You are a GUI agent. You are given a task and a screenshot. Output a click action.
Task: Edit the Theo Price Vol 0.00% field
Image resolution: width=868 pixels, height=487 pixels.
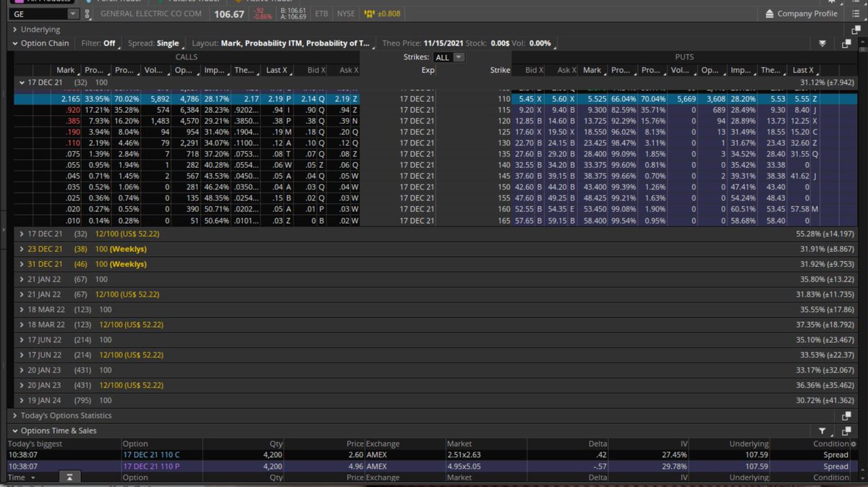[540, 43]
